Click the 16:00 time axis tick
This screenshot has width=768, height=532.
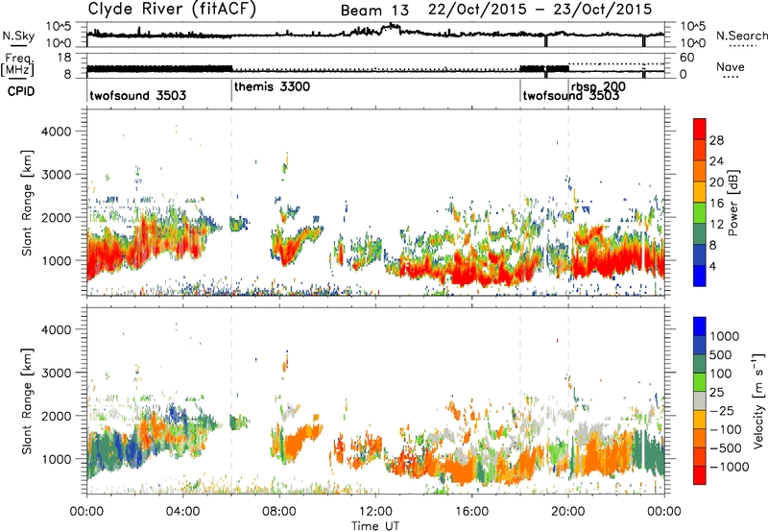(471, 512)
